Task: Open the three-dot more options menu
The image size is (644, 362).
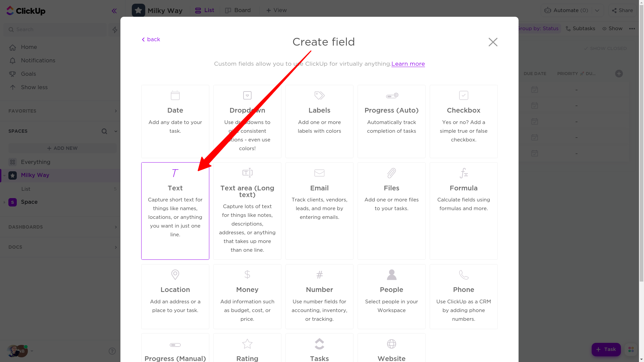Action: tap(632, 28)
